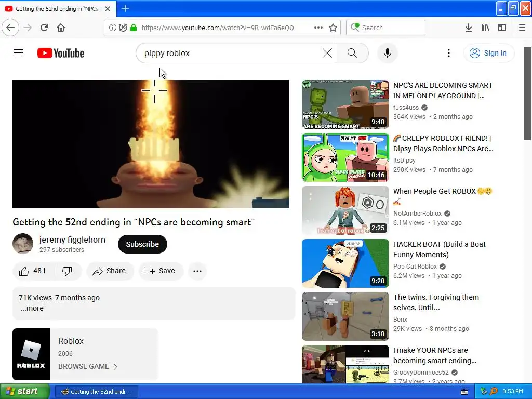
Task: Click the URL address bar text
Action: [x=218, y=28]
